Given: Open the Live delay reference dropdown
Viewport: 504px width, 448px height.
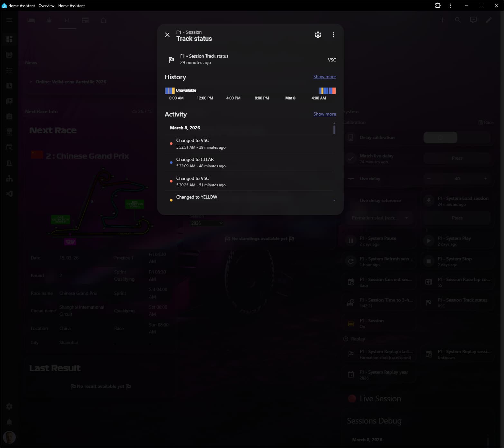Looking at the screenshot, I should click(380, 218).
